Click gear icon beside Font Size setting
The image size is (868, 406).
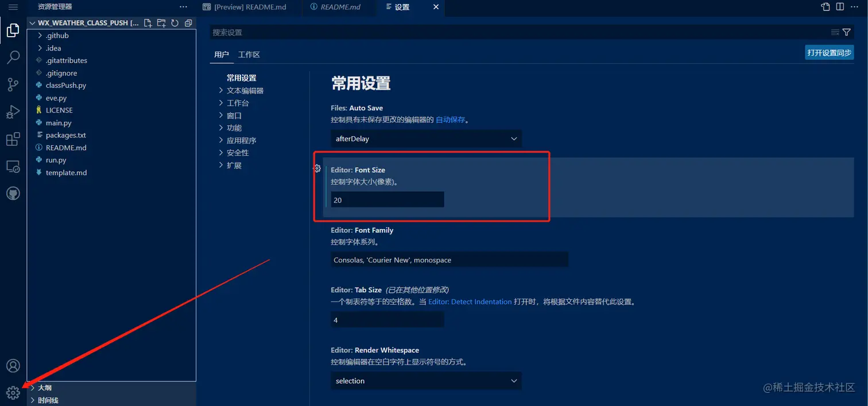317,168
